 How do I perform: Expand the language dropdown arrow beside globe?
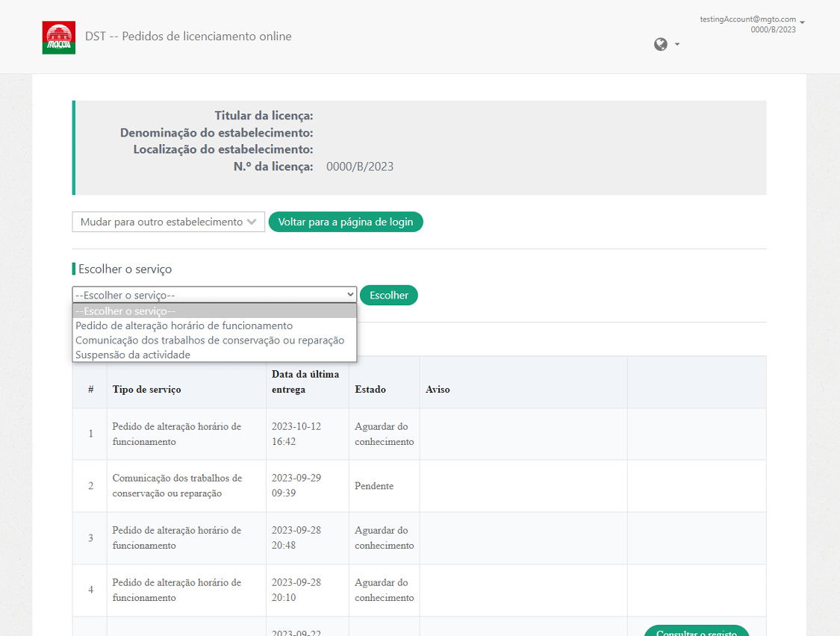[677, 44]
